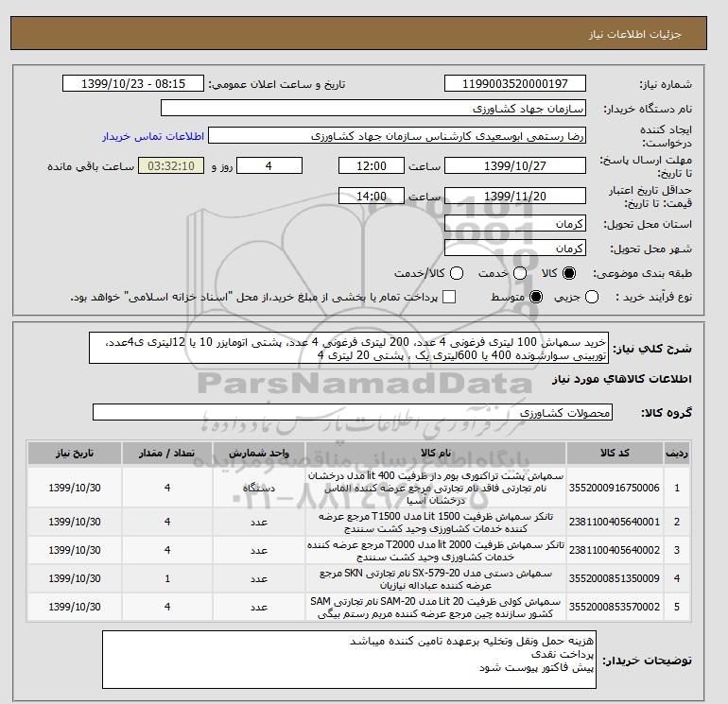Click the delivery province field کرمان

[x=515, y=224]
